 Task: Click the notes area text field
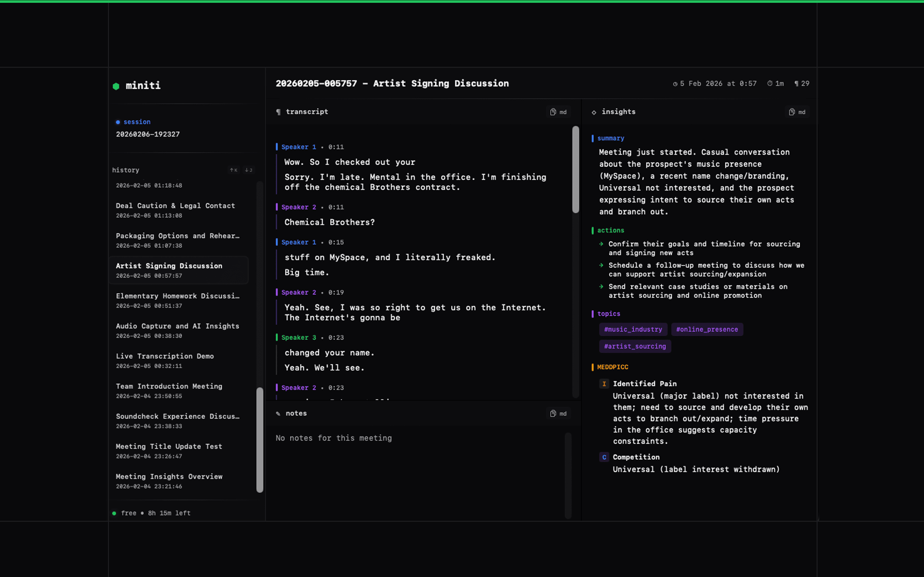click(420, 473)
